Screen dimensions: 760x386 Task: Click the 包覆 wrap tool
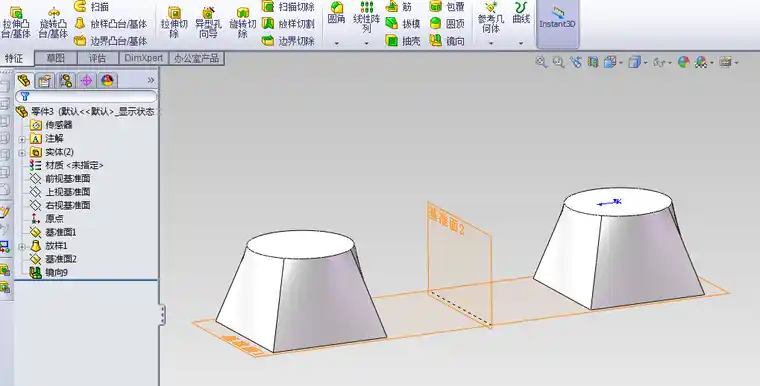coord(447,6)
